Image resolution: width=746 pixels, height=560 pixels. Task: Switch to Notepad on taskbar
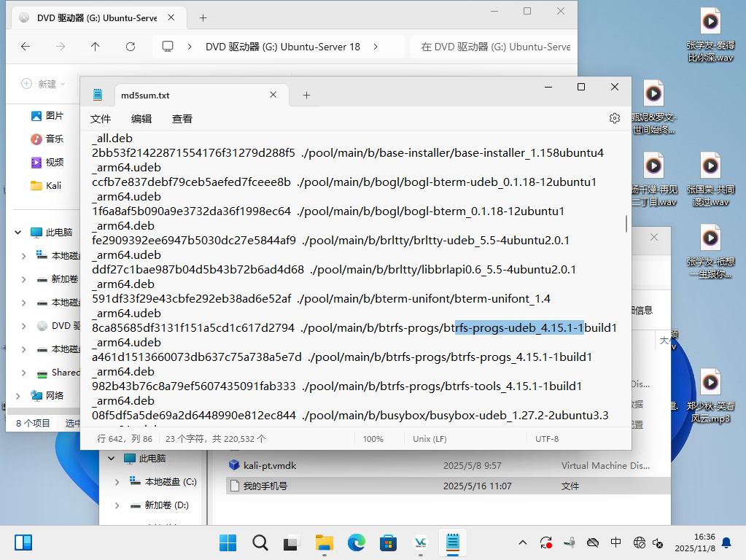(x=452, y=542)
